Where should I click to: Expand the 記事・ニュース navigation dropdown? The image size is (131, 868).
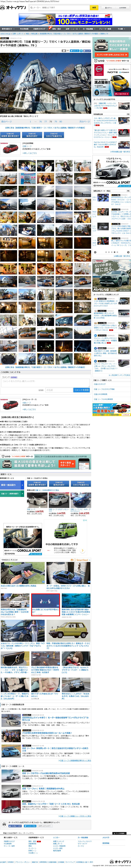click(72, 29)
